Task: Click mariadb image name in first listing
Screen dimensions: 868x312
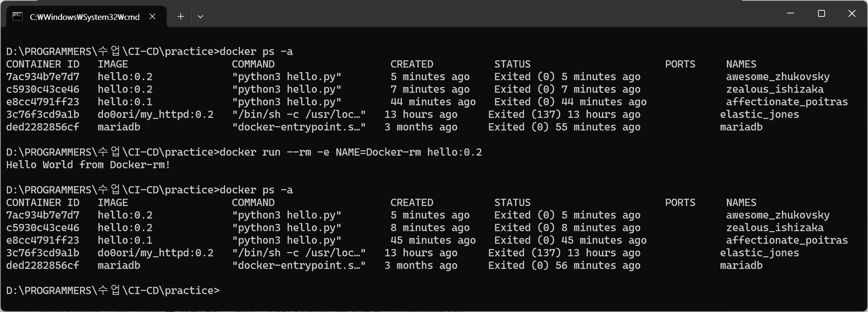Action: [x=119, y=127]
